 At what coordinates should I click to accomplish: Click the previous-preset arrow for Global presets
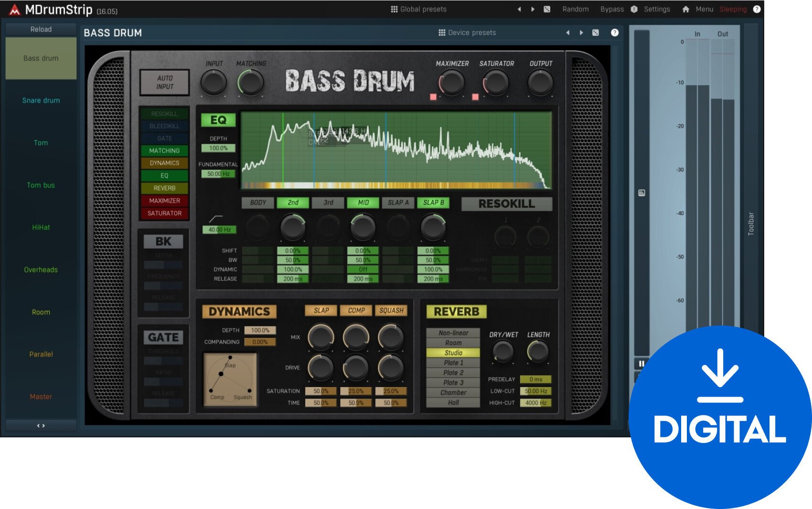pyautogui.click(x=520, y=9)
